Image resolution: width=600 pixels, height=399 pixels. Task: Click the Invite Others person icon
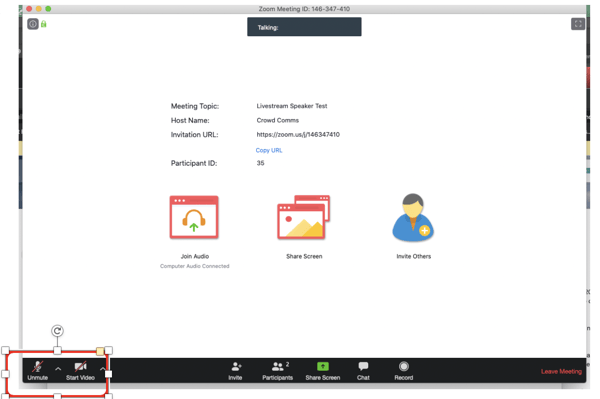(x=413, y=217)
